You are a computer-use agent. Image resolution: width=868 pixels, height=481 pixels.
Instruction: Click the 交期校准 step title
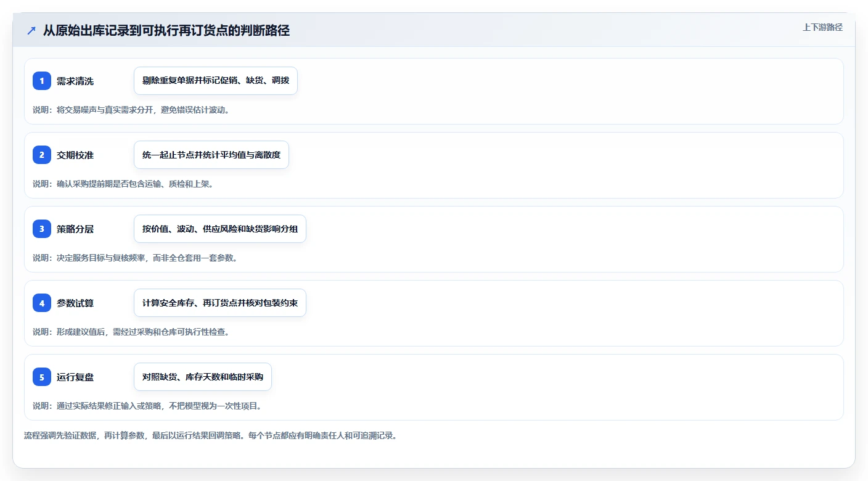coord(75,155)
